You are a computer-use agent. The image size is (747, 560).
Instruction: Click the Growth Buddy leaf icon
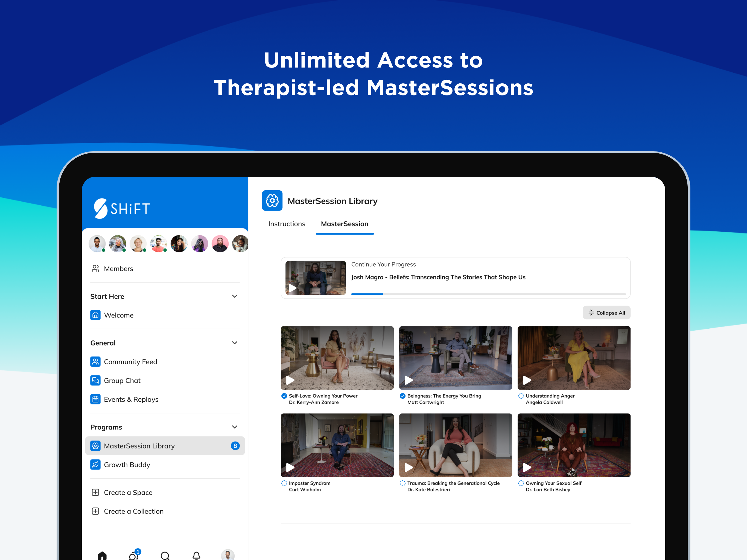96,465
